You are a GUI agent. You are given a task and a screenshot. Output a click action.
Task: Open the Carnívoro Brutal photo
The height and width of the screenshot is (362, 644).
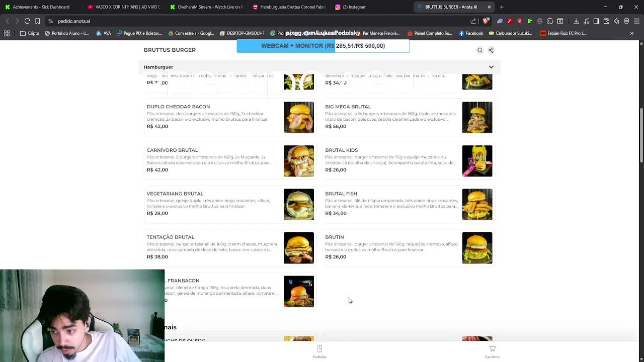pos(299,161)
